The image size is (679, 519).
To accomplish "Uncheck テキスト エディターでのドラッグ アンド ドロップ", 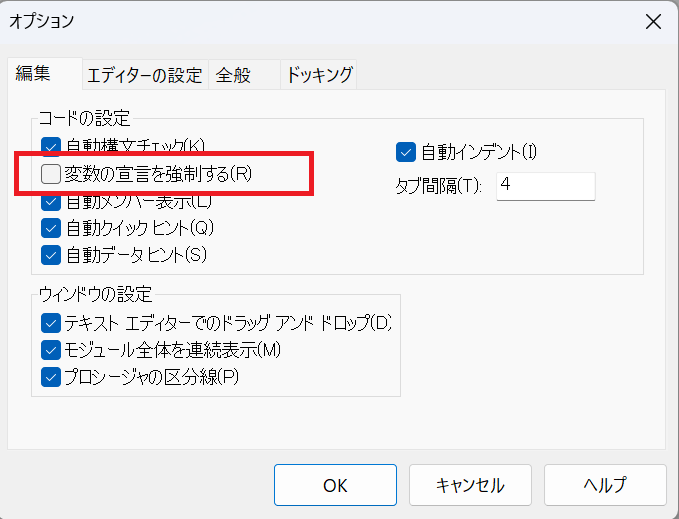I will 52,323.
